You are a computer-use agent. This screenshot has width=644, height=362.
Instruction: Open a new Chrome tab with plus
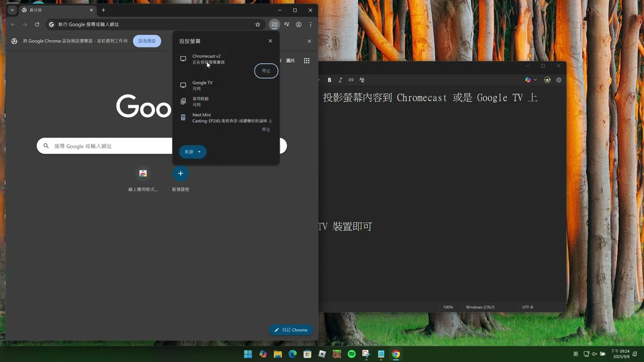click(x=103, y=10)
